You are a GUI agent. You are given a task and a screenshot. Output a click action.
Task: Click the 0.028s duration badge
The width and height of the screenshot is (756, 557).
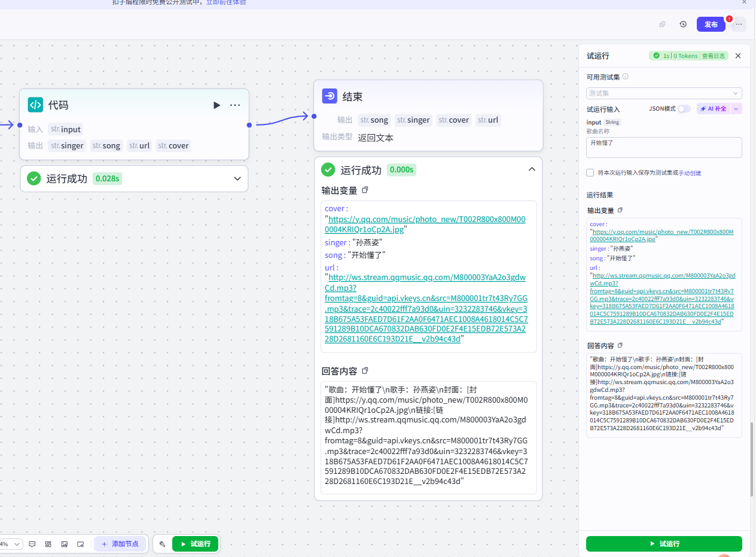[108, 178]
